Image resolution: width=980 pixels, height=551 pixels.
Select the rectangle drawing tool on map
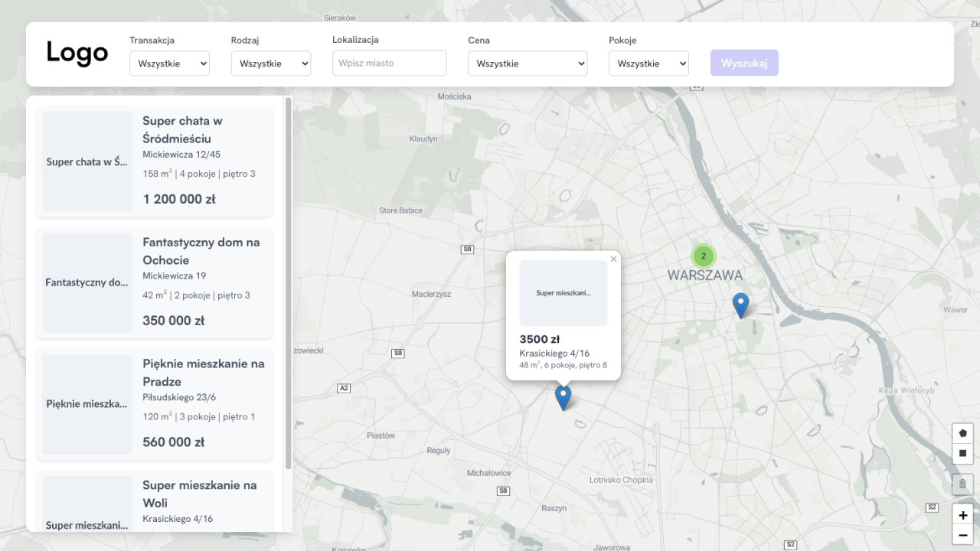click(962, 454)
